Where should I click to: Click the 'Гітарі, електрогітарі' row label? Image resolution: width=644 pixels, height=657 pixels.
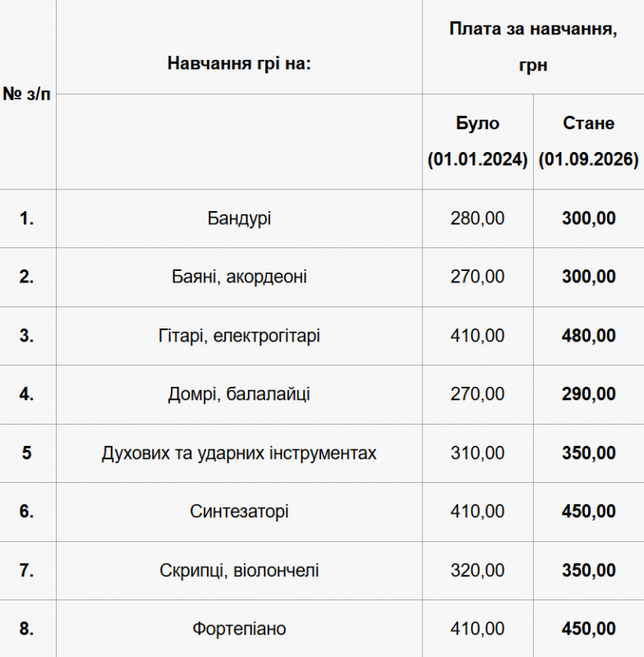pos(239,336)
